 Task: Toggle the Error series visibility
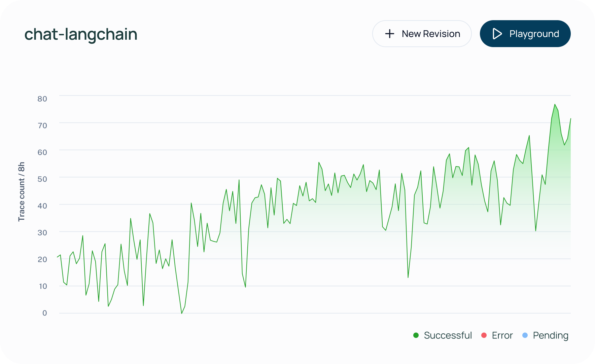501,335
